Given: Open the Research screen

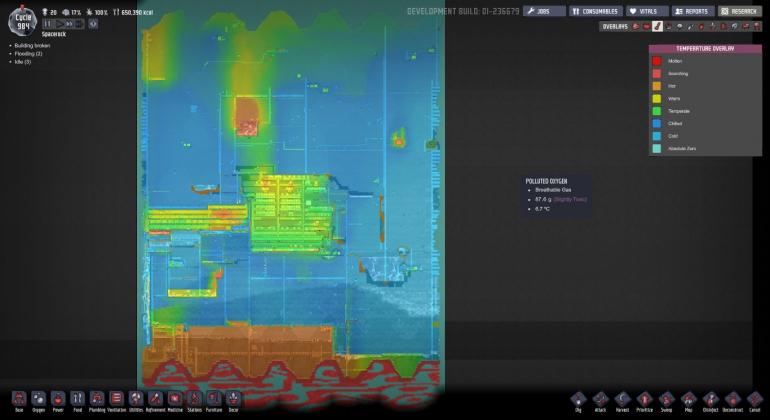Looking at the screenshot, I should (738, 11).
